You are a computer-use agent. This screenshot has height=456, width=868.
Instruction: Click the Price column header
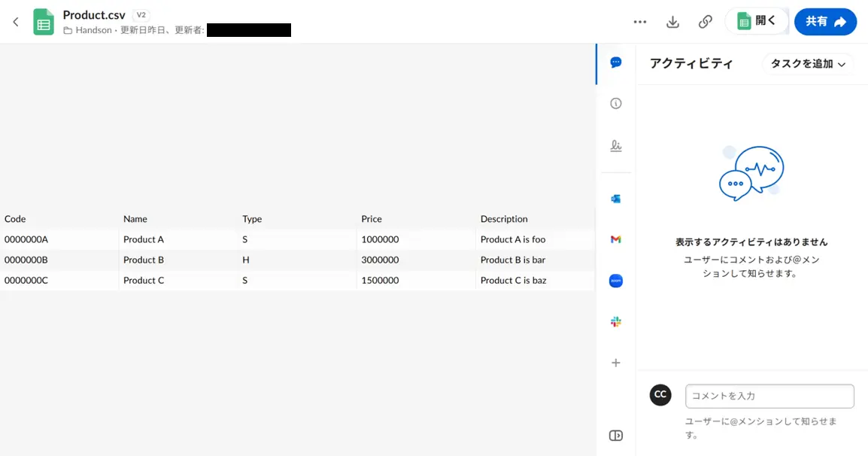click(x=416, y=219)
